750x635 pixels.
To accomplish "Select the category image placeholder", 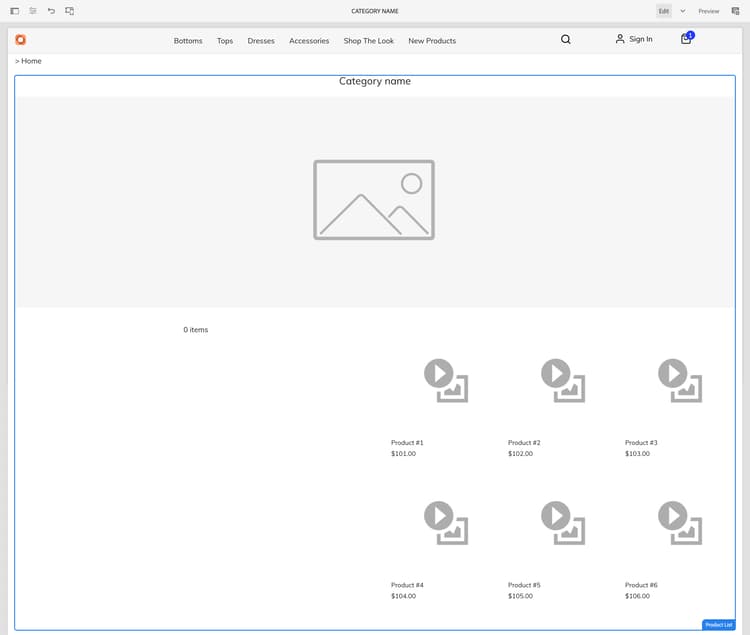I will [374, 200].
